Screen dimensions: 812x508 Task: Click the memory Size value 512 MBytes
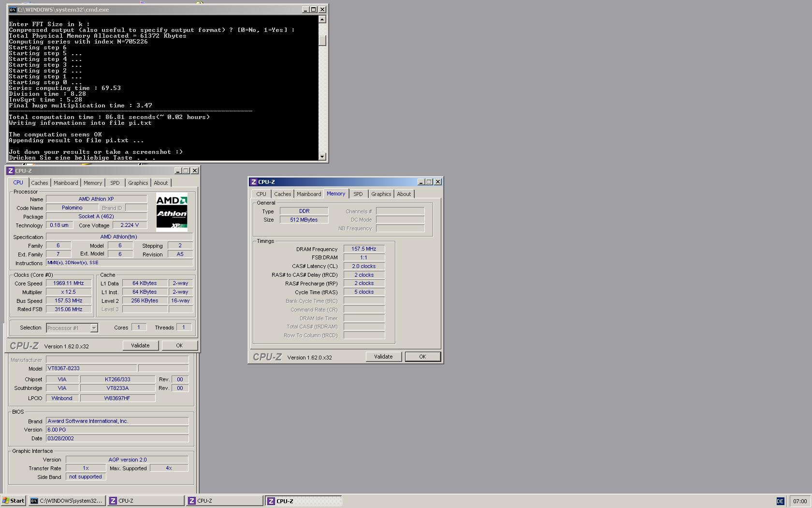point(304,220)
